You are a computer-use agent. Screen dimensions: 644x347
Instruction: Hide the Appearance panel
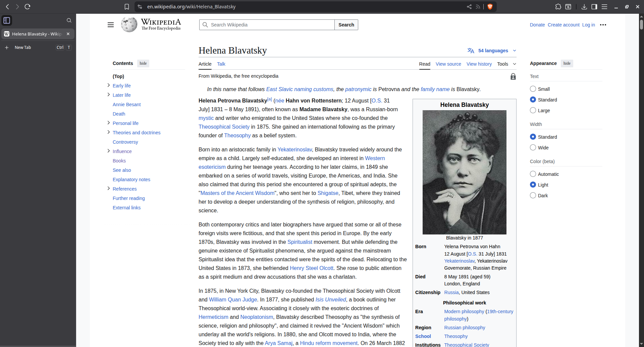pos(567,63)
